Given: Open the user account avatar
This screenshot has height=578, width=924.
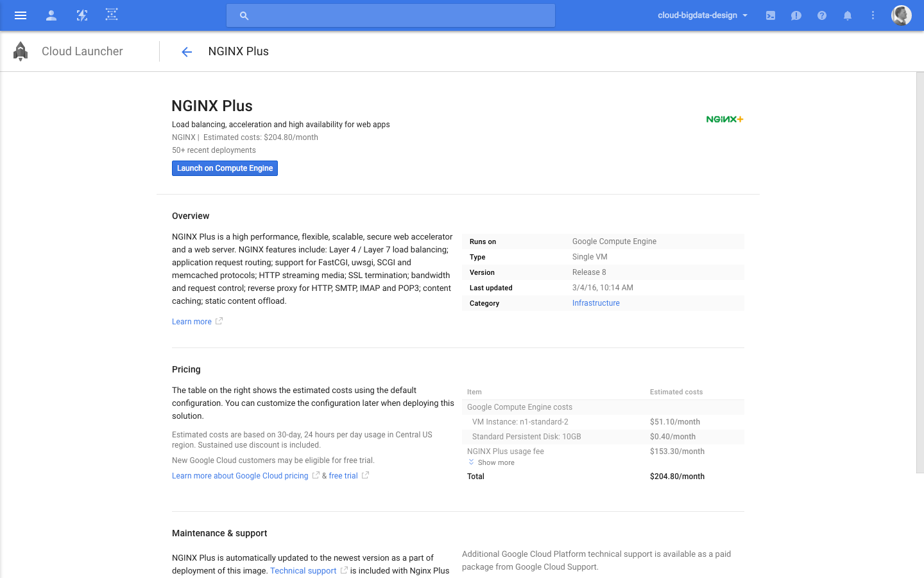Looking at the screenshot, I should click(902, 15).
